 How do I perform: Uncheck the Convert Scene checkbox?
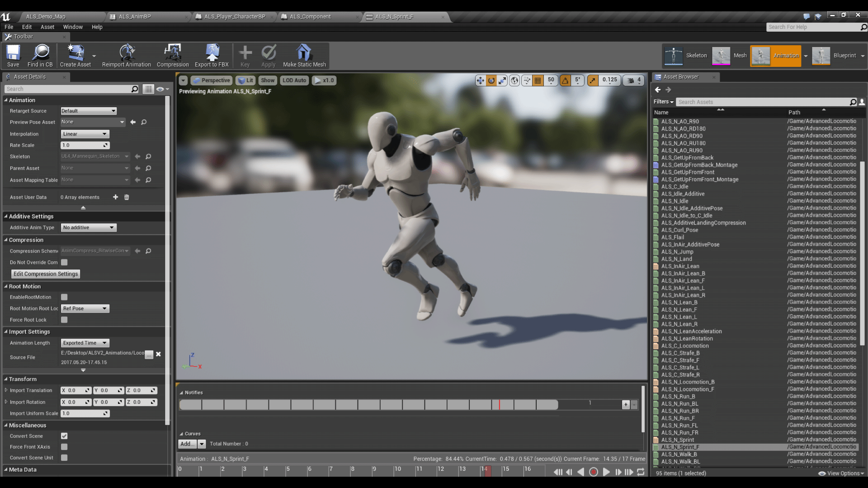coord(64,436)
